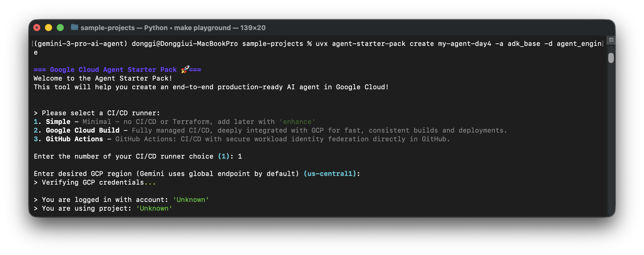The width and height of the screenshot is (644, 255).
Task: Click the '3. GitHub Actions' option line
Action: click(x=242, y=139)
